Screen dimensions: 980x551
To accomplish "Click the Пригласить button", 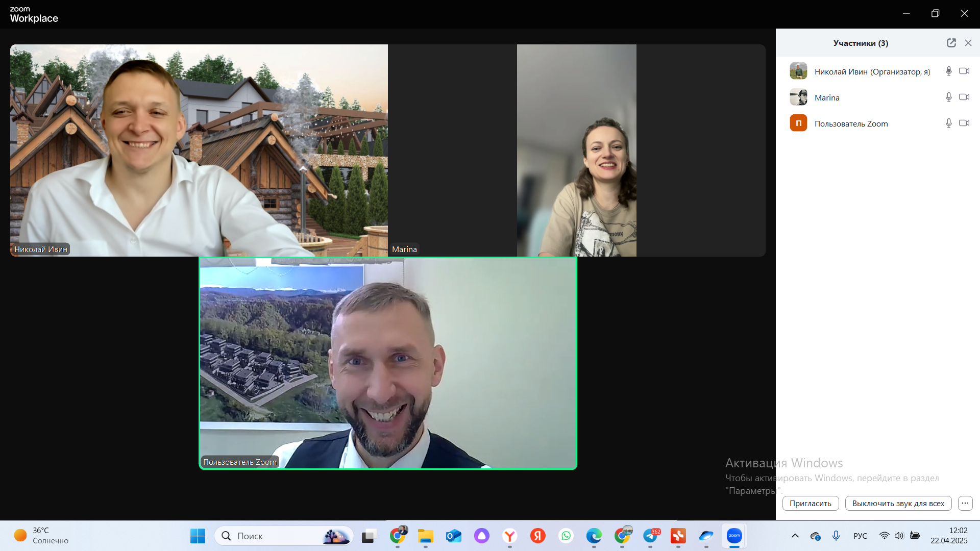I will [x=811, y=503].
